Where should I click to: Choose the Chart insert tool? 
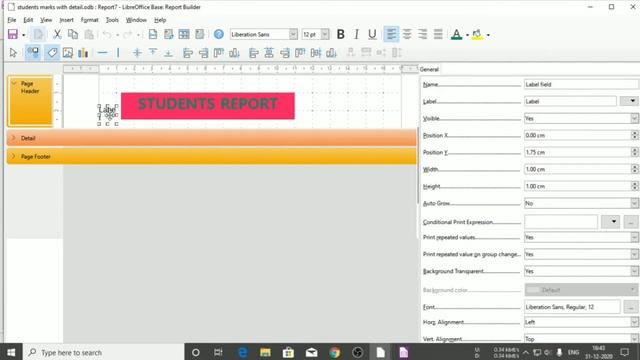(x=83, y=53)
